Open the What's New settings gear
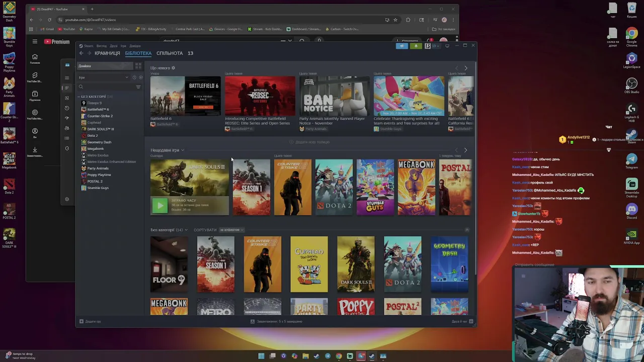644x362 pixels. coord(173,68)
